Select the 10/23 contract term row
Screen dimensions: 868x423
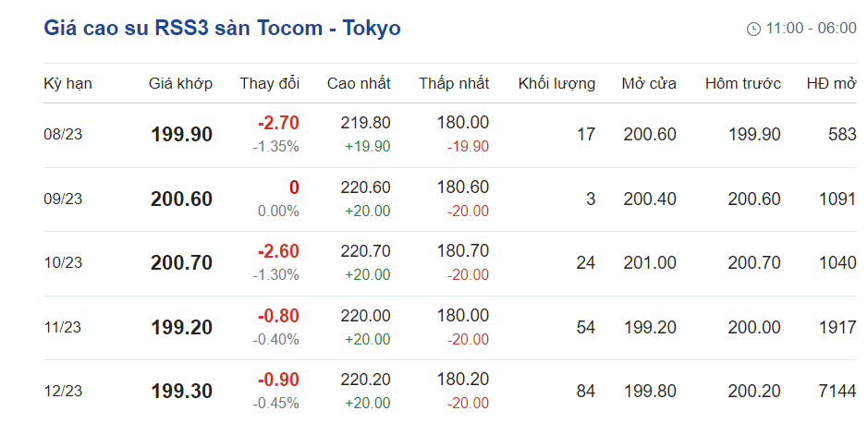point(63,263)
